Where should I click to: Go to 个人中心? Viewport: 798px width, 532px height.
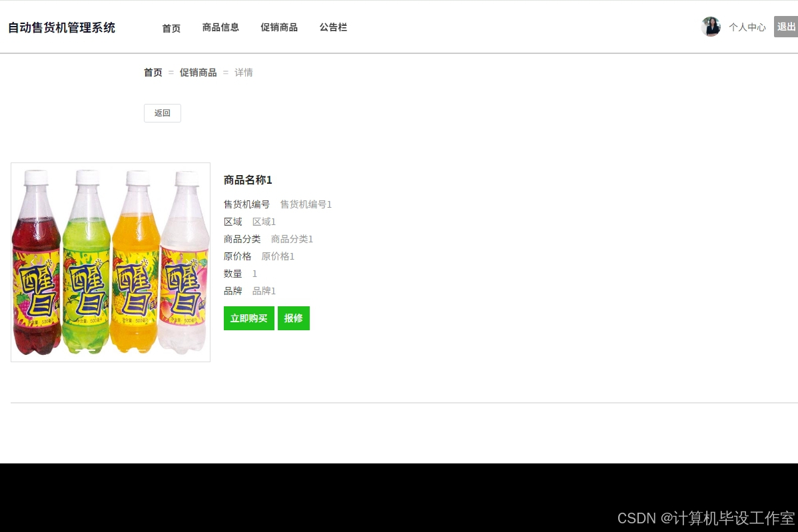point(747,27)
